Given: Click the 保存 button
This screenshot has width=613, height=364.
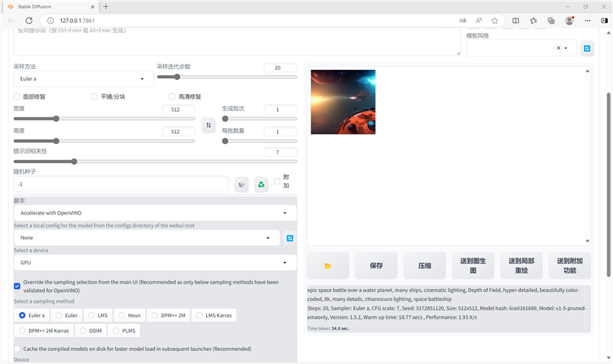Looking at the screenshot, I should [376, 266].
